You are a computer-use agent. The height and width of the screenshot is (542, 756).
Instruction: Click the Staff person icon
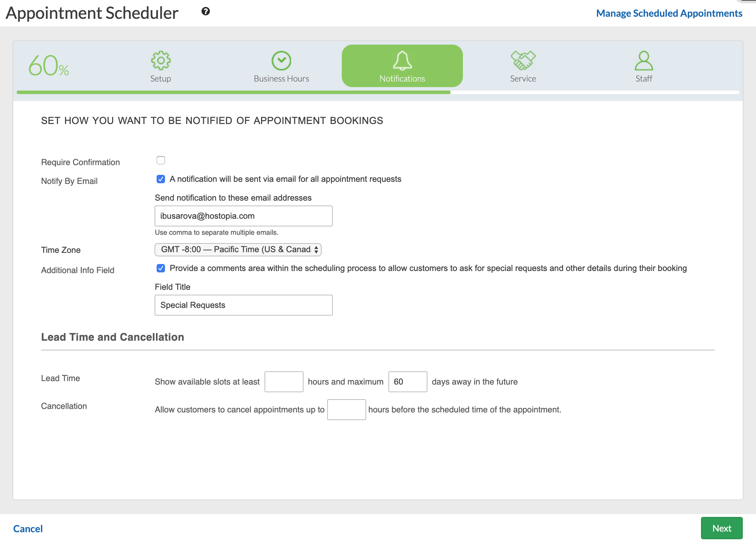[x=644, y=61]
